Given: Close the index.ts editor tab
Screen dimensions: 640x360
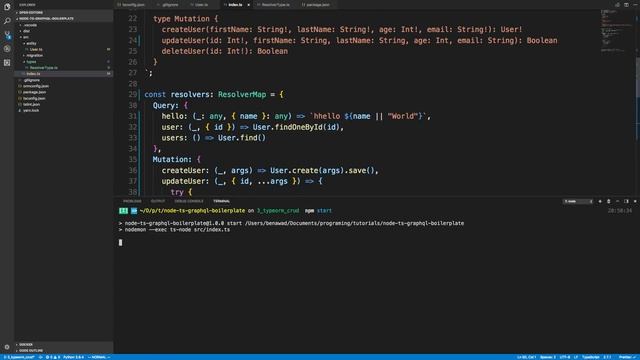Looking at the screenshot, I should [248, 5].
